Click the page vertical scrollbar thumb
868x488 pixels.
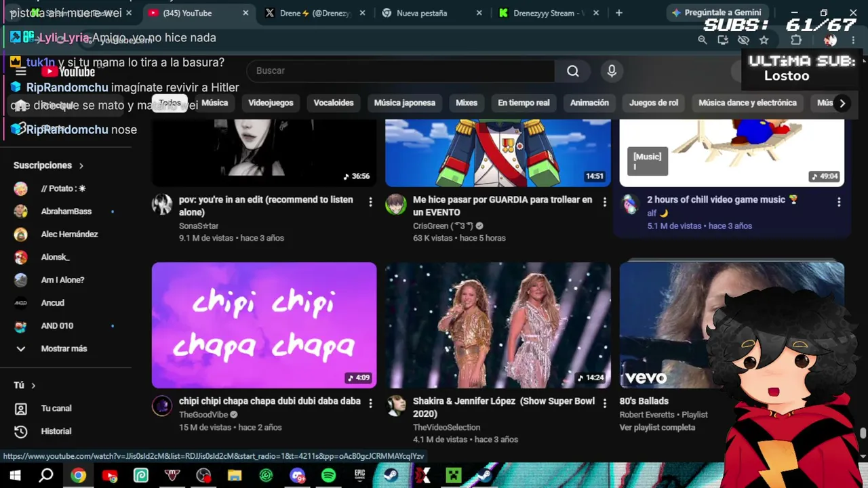[863, 434]
